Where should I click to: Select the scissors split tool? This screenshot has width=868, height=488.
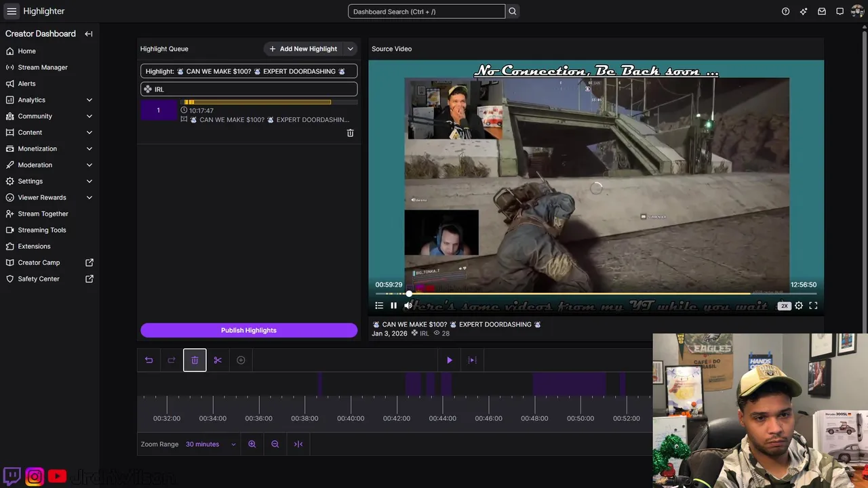pyautogui.click(x=218, y=360)
